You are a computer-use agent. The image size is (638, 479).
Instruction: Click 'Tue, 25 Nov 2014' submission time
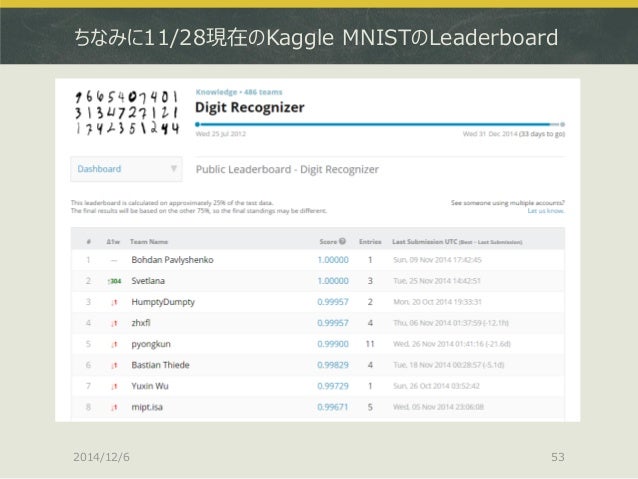[x=437, y=281]
